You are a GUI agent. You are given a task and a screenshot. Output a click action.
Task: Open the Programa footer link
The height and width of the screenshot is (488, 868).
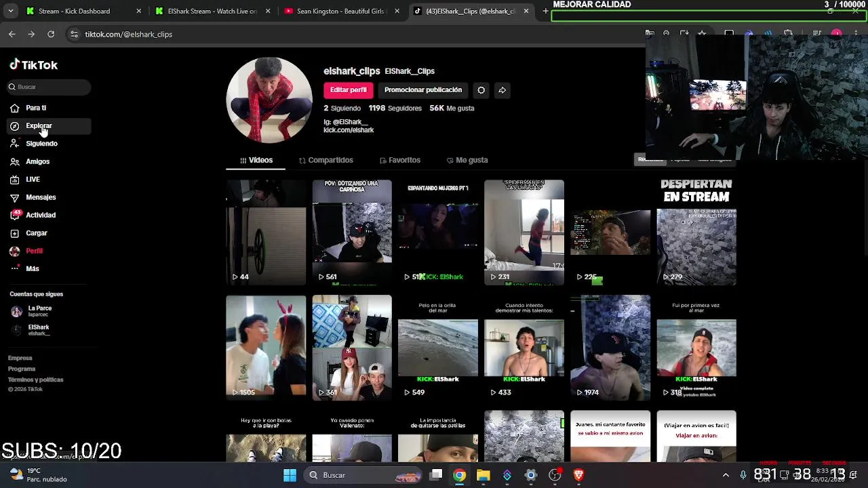(22, 369)
